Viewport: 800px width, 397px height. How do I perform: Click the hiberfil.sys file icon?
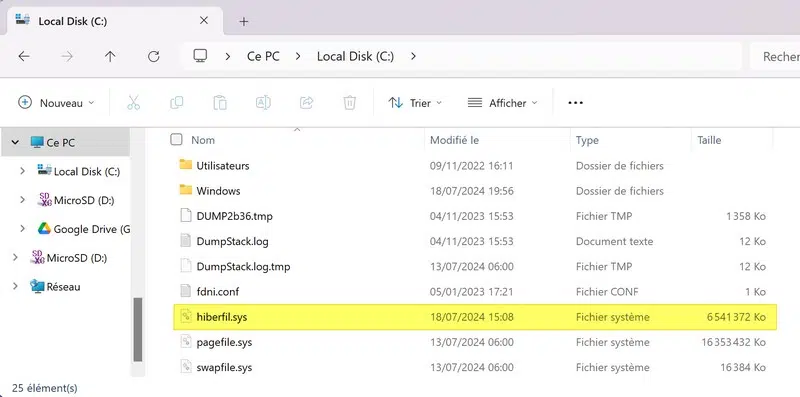186,317
